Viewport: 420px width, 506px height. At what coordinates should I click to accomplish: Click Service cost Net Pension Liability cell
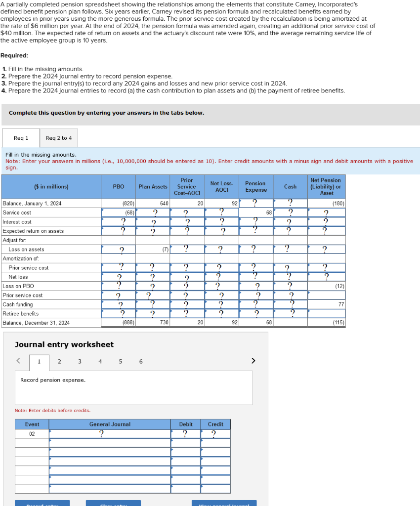coord(326,212)
